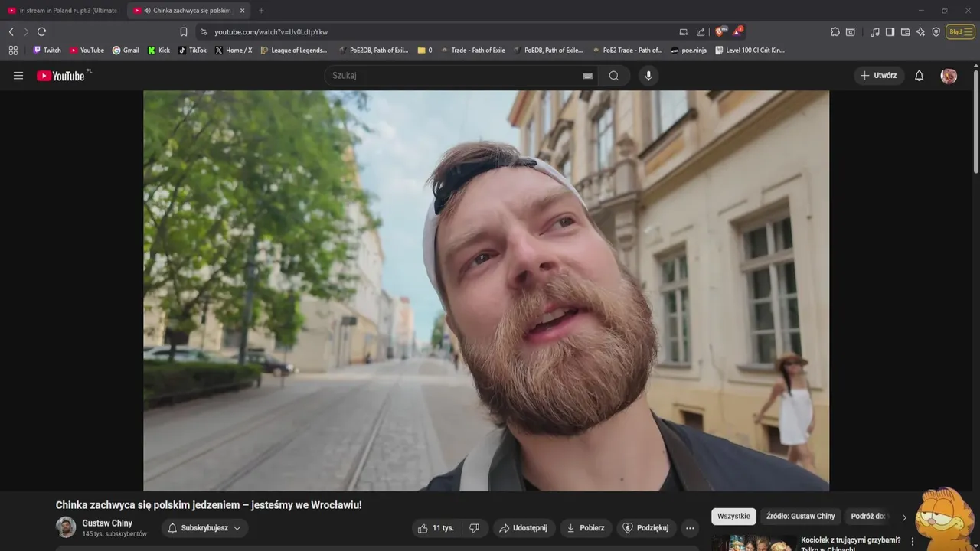Open the YouTube bookmark in bookmarks bar
The height and width of the screenshot is (551, 980).
87,51
